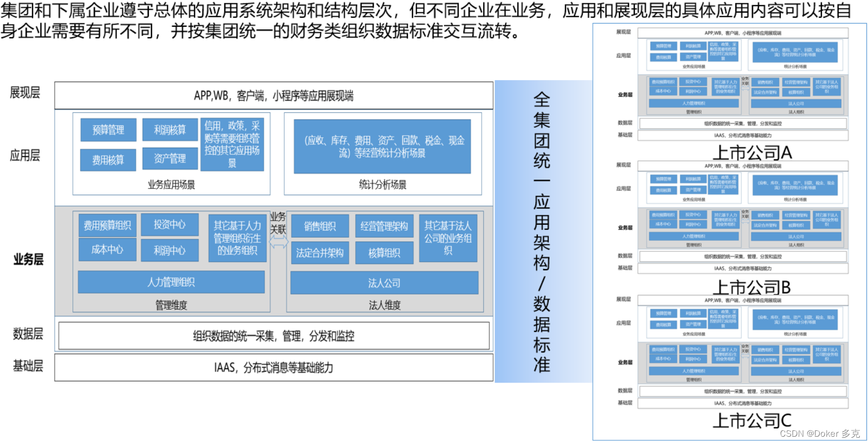Image resolution: width=868 pixels, height=443 pixels.
Task: Select the 展现层 layer label
Action: click(x=25, y=93)
